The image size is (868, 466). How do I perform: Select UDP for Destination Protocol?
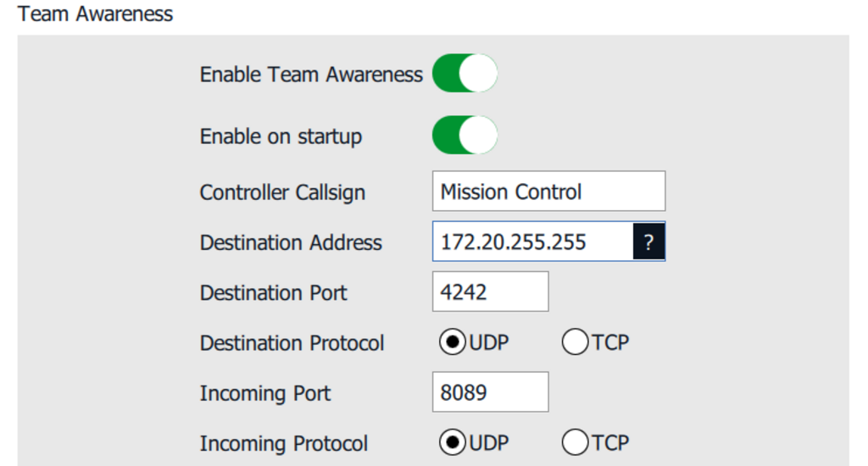click(453, 343)
